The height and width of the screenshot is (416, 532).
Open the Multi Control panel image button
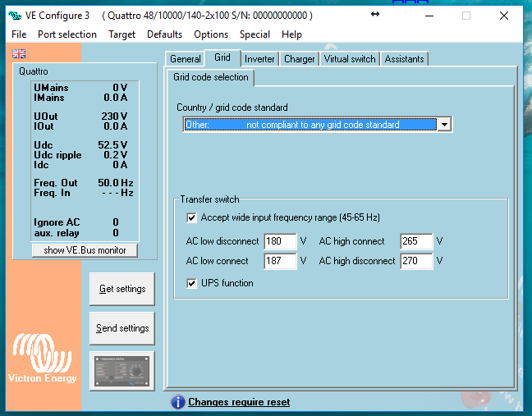click(122, 371)
